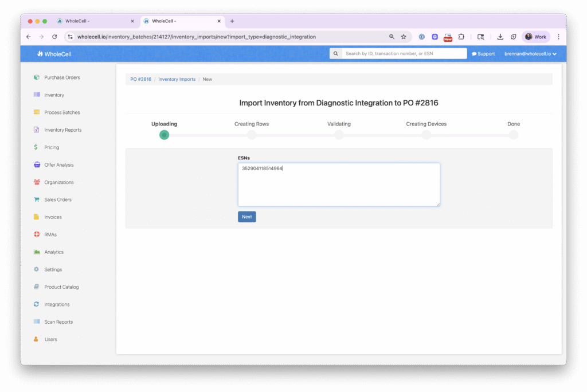Click the Pricing dollar sign icon
The width and height of the screenshot is (587, 392).
36,147
